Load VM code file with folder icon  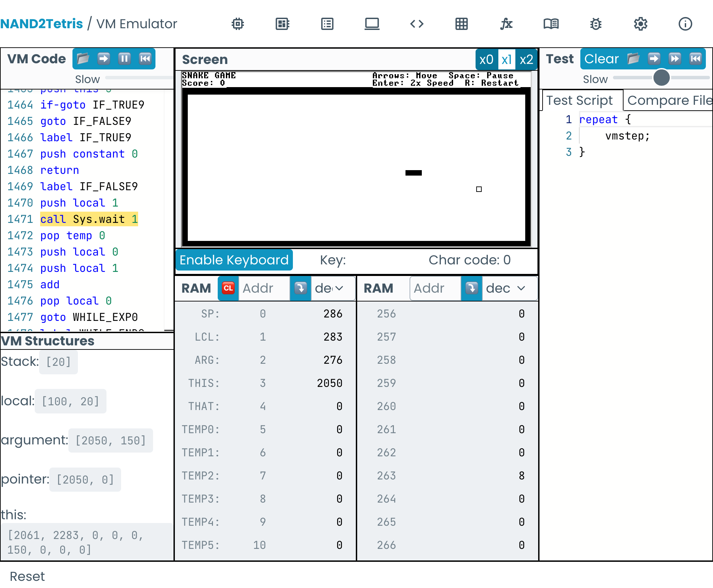coord(83,59)
